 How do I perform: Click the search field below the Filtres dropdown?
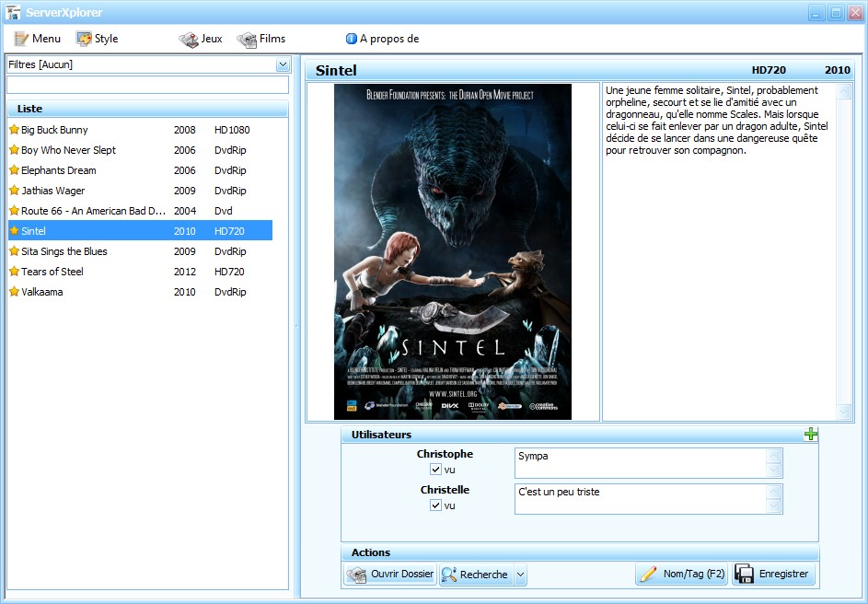pos(148,85)
